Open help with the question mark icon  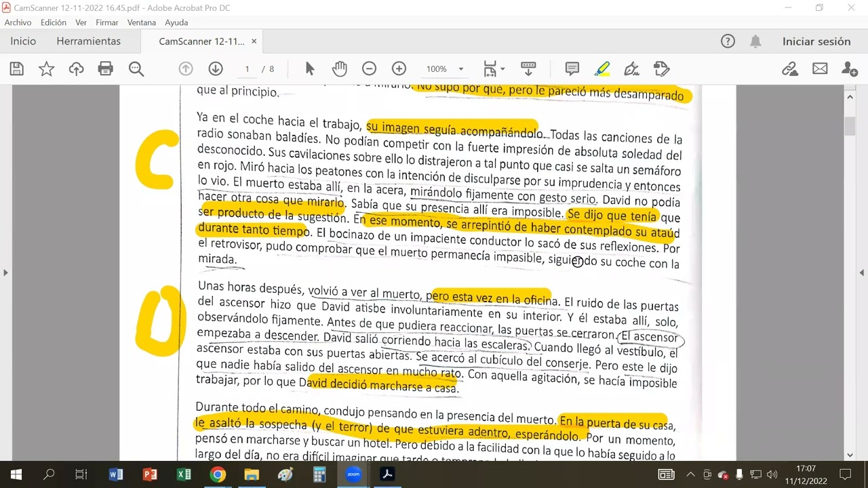point(728,41)
